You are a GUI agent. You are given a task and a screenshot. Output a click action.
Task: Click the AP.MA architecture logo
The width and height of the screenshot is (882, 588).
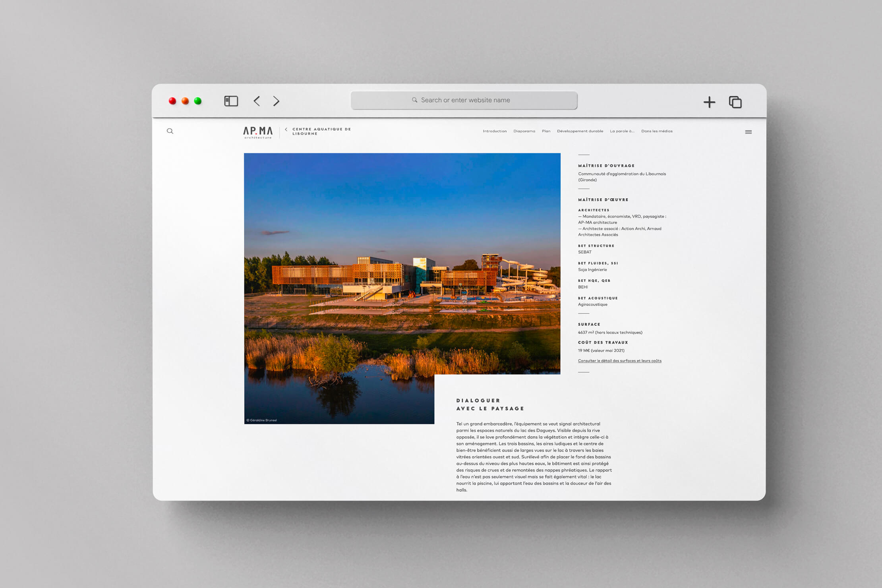click(x=258, y=132)
